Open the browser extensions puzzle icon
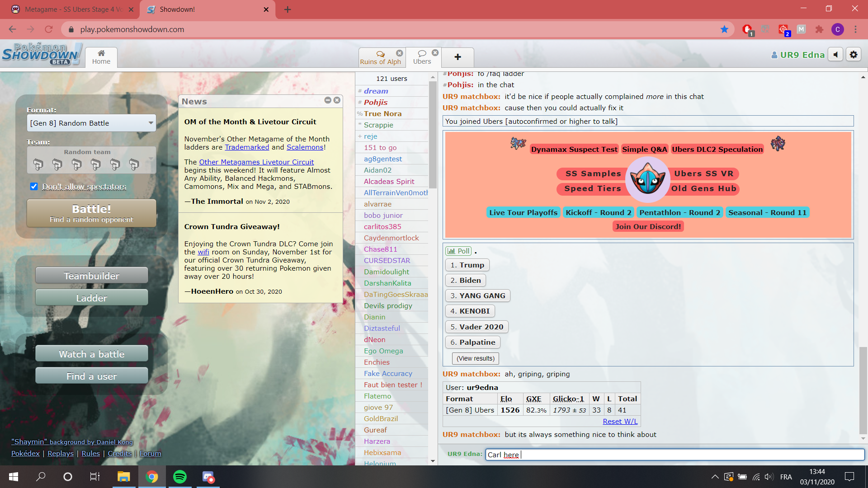This screenshot has width=868, height=488. click(819, 29)
